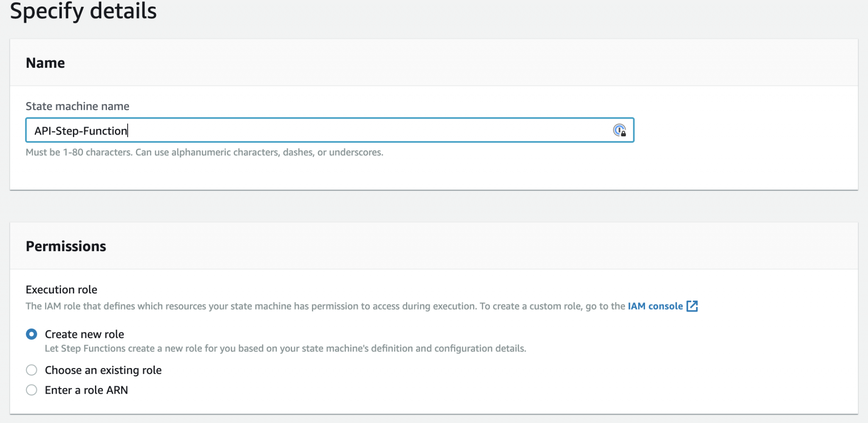The image size is (868, 423).
Task: Click the open-in-new-tab icon after IAM console
Action: click(693, 306)
